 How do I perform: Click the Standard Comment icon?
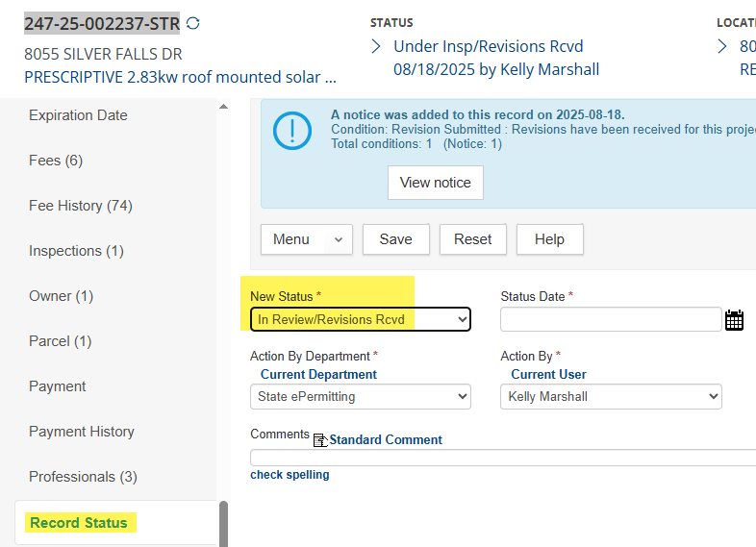(x=320, y=440)
